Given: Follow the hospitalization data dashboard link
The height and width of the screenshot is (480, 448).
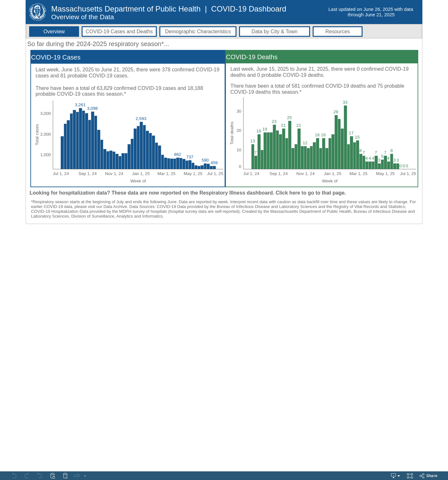Looking at the screenshot, I should pos(188,193).
